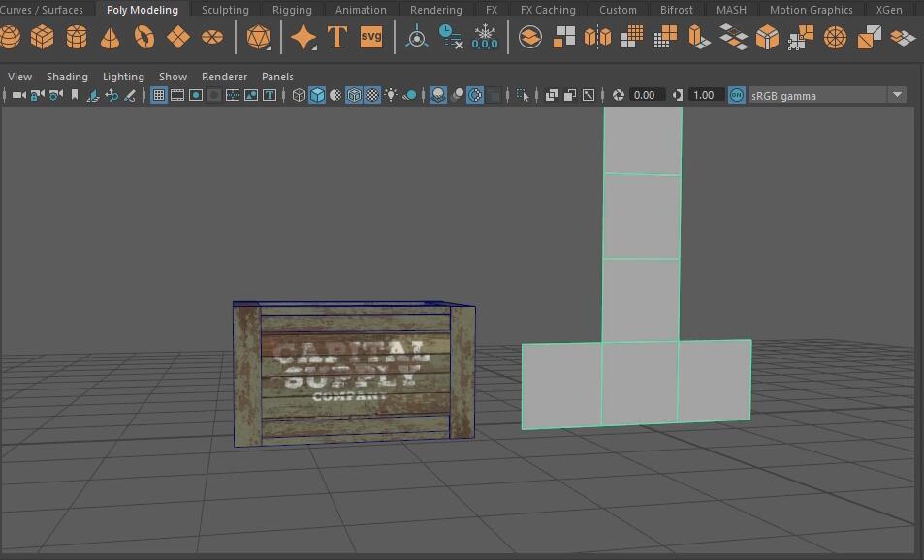Open the Shading panel menu
924x560 pixels.
coord(67,77)
